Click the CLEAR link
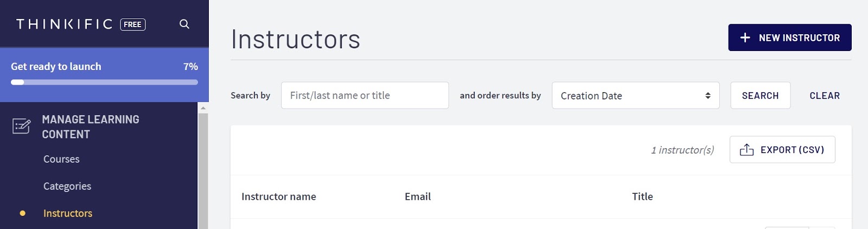This screenshot has width=868, height=229. click(x=825, y=96)
